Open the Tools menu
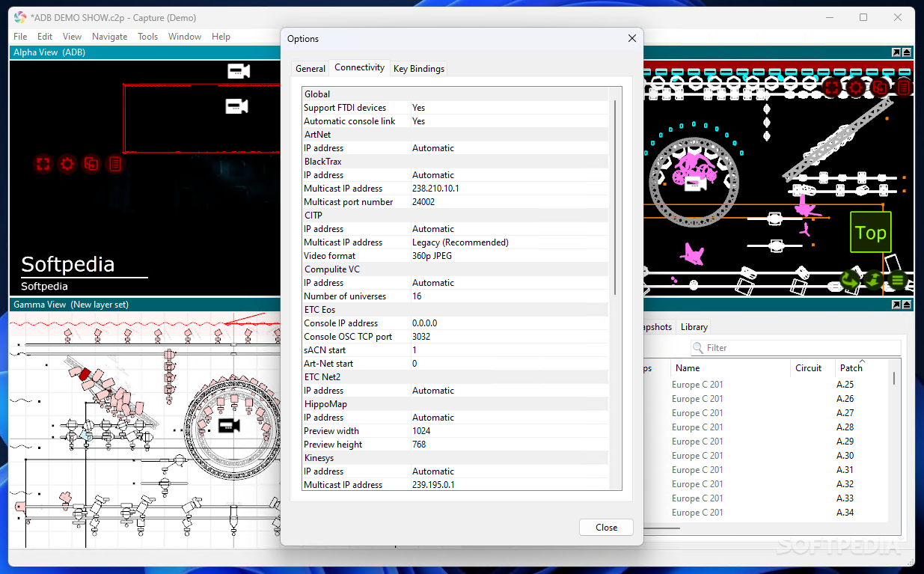 (x=148, y=37)
